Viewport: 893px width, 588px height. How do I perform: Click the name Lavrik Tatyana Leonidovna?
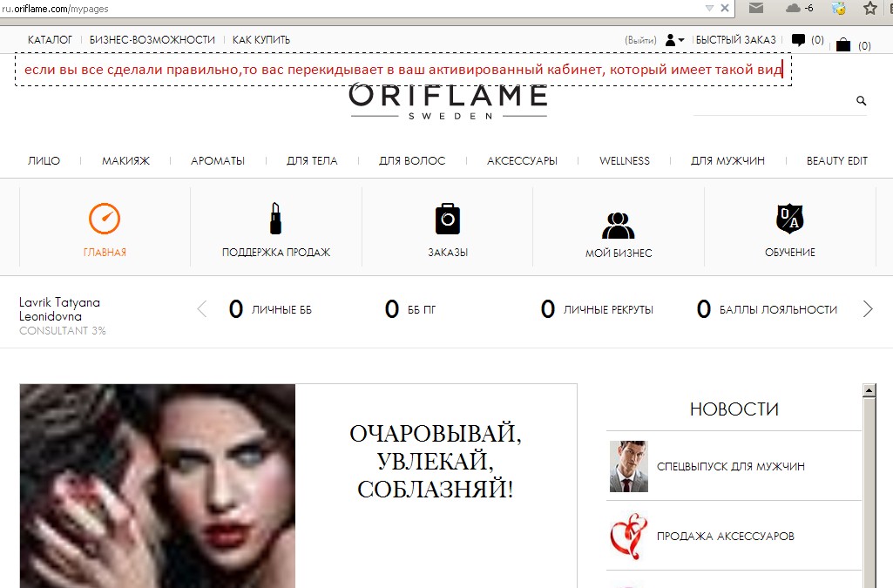pyautogui.click(x=60, y=309)
